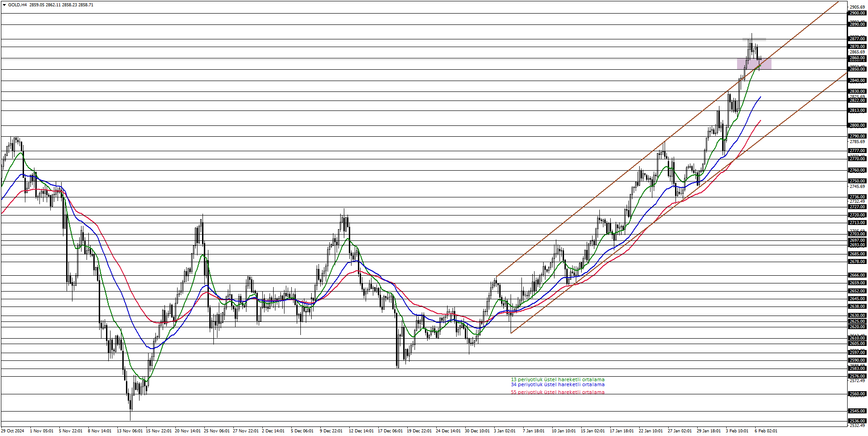Click the 2652.00 price level label
Image resolution: width=868 pixels, height=436 pixels.
click(857, 291)
